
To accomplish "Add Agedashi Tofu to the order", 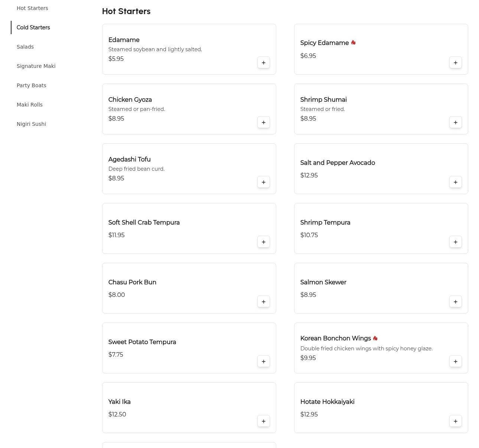I will coord(263,182).
